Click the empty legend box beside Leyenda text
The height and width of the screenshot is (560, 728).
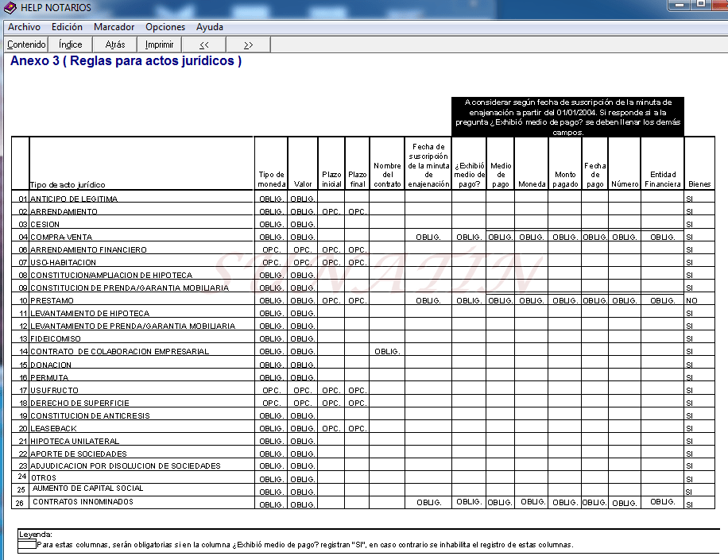[x=26, y=545]
